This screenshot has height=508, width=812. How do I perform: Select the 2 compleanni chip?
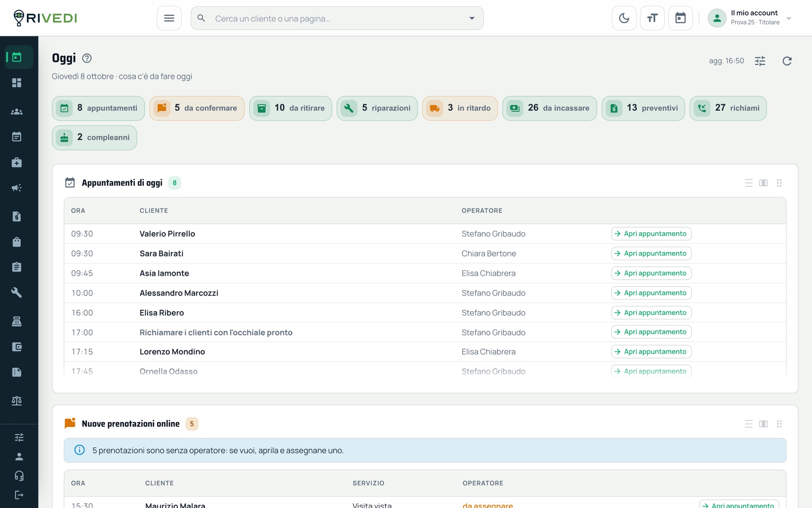[x=94, y=138]
